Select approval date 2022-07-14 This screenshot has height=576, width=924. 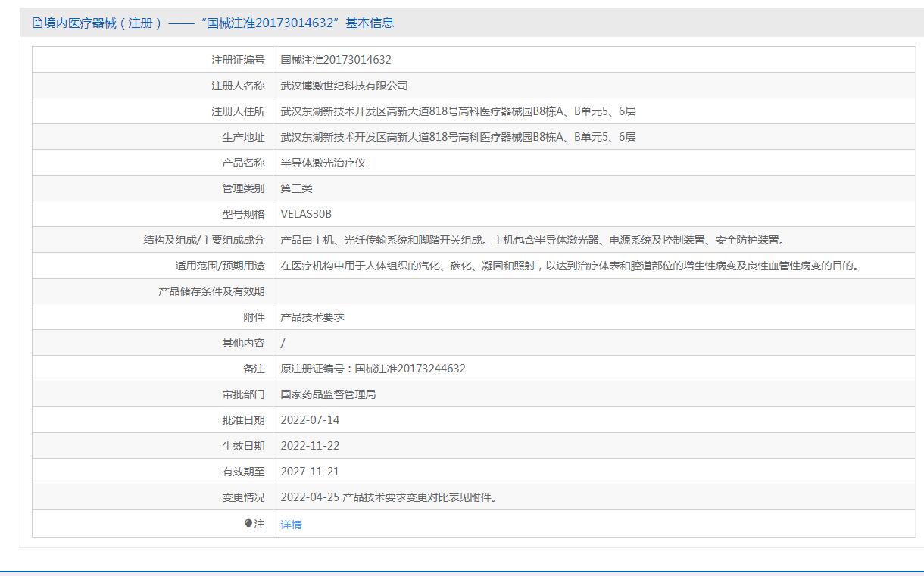coord(310,420)
